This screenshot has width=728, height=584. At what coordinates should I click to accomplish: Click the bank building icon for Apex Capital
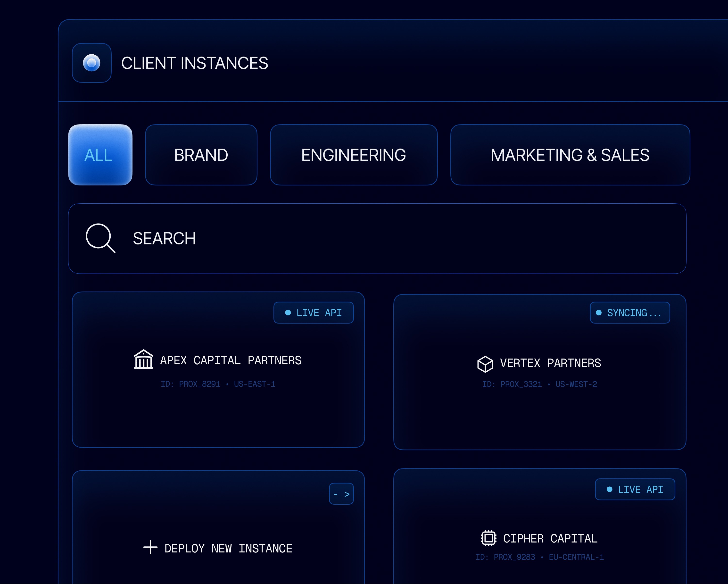click(143, 359)
